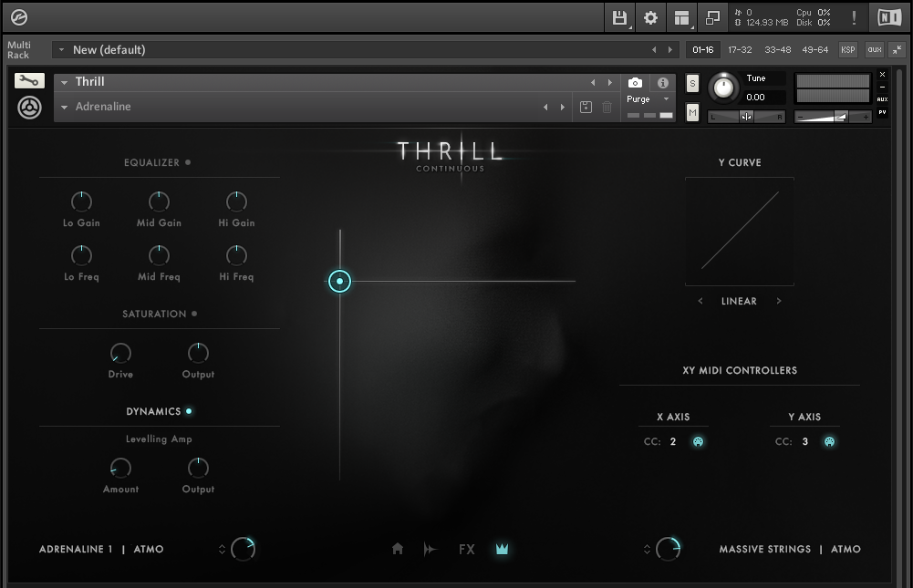
Task: Load the next Thrill instrument
Action: (609, 83)
